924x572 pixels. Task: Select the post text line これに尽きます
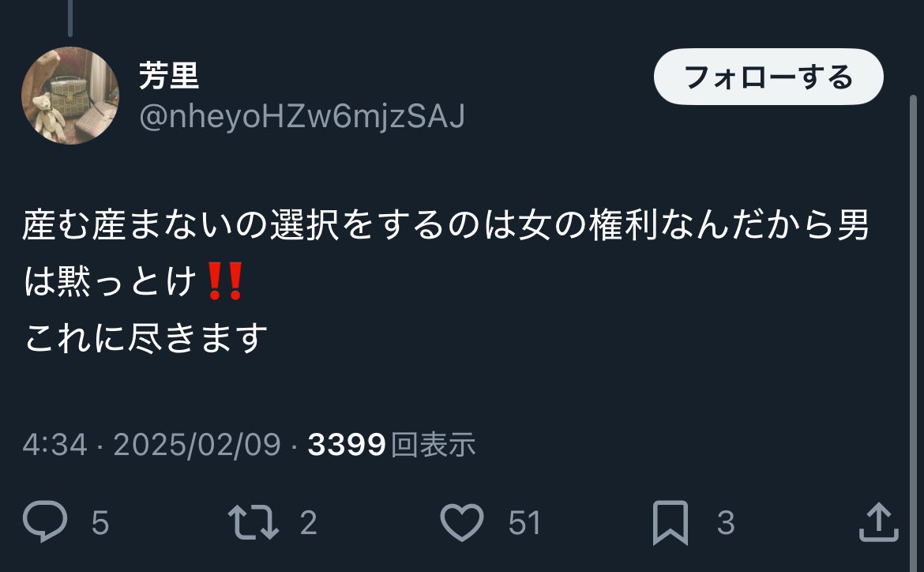pyautogui.click(x=146, y=337)
